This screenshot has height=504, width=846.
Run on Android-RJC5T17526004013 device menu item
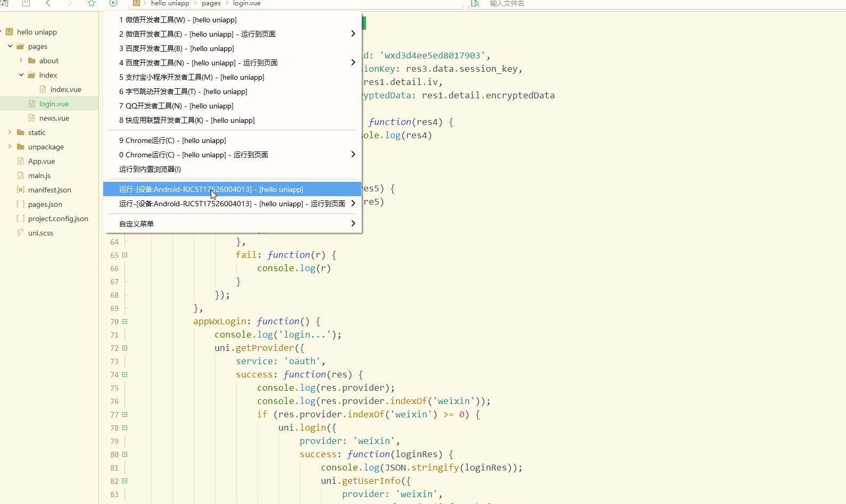click(232, 189)
